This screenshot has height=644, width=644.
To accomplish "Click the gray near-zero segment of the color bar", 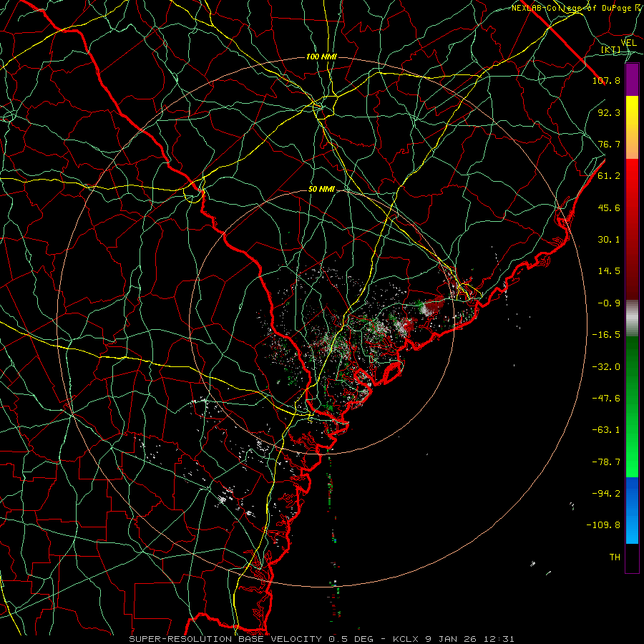I will 632,318.
